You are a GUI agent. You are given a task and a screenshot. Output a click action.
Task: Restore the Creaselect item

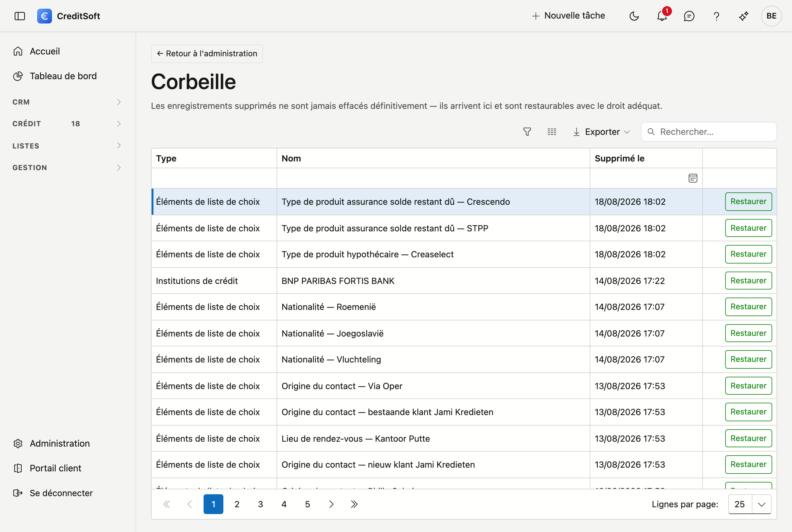pyautogui.click(x=748, y=255)
